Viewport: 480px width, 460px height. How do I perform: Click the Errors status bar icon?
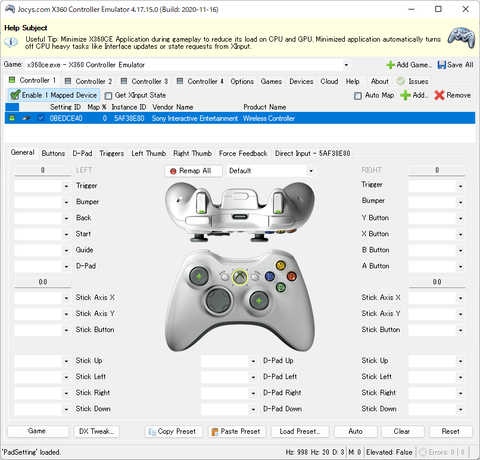[x=423, y=452]
